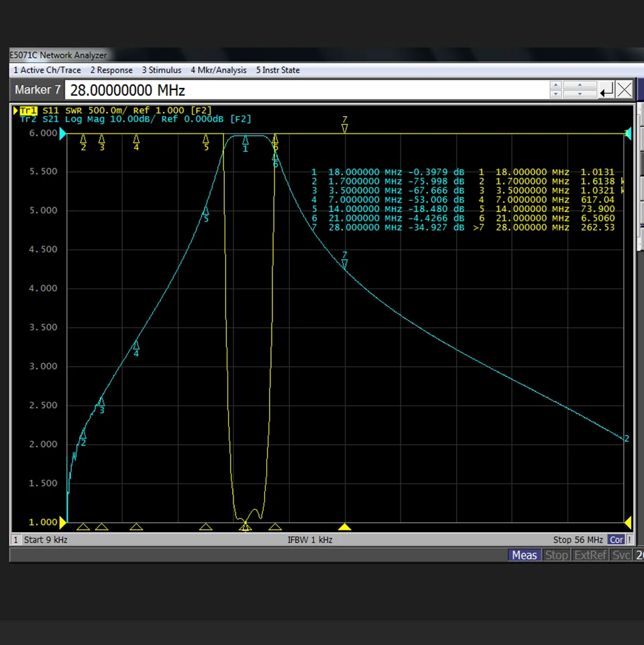The image size is (644, 645).
Task: Click the E5071C Network Analyzer title bar
Action: [x=327, y=55]
